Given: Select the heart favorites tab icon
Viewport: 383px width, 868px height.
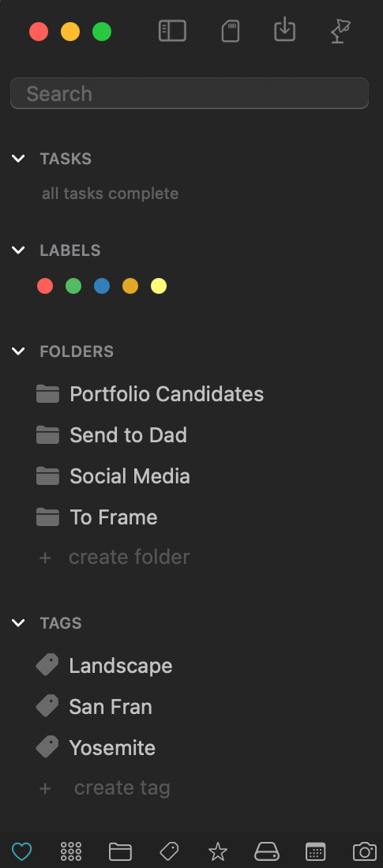Looking at the screenshot, I should click(x=21, y=851).
